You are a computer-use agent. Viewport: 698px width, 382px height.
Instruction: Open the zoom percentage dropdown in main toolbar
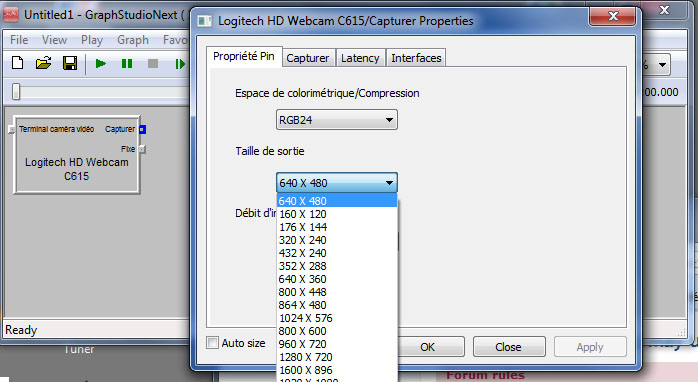tap(662, 65)
